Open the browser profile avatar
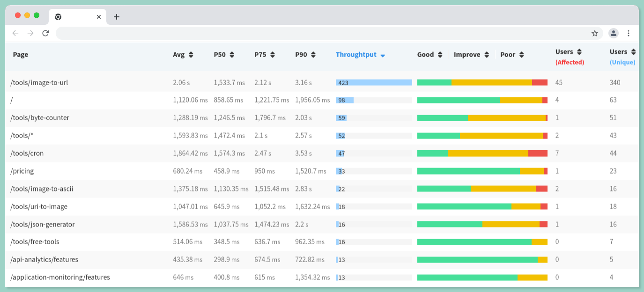The image size is (644, 292). click(614, 33)
